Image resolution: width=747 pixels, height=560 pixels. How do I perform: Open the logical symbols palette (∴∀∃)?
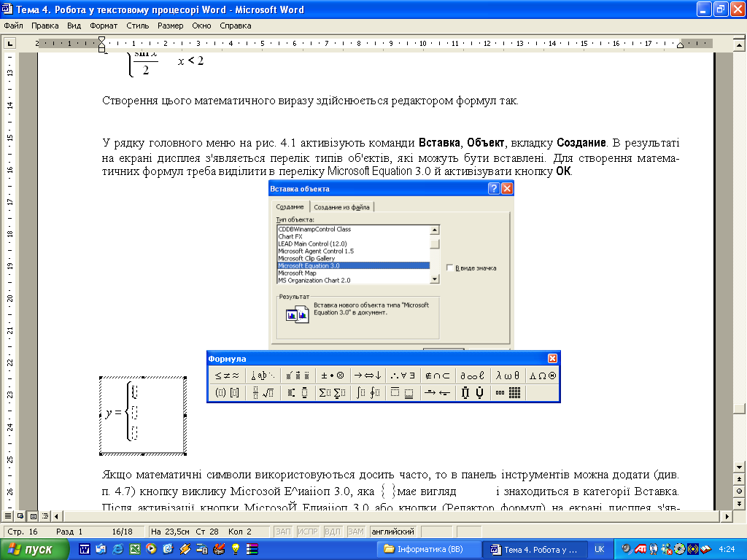click(403, 376)
